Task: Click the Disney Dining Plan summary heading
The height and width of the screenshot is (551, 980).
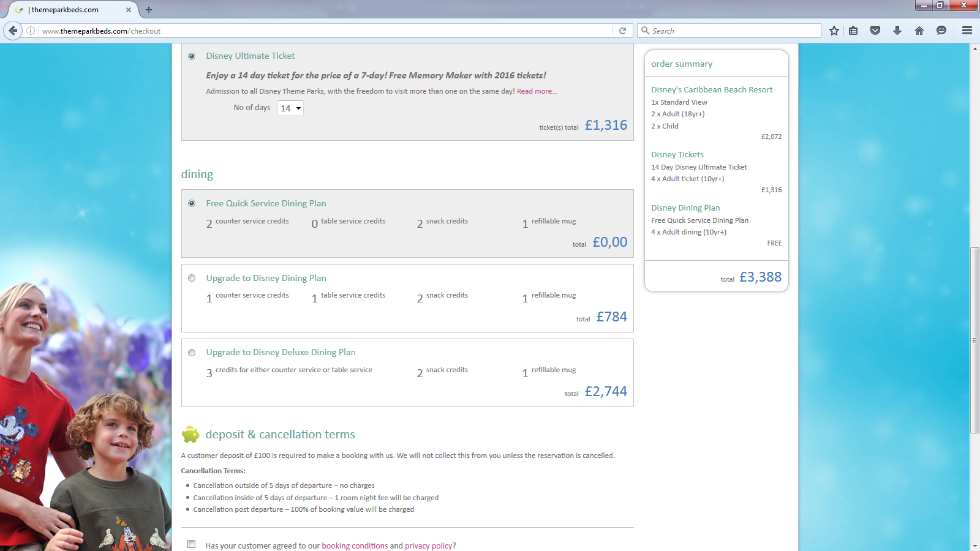Action: click(x=685, y=208)
